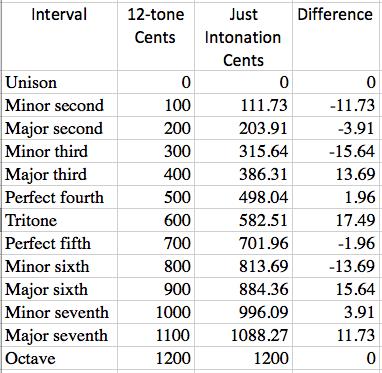Select the -3.91 difference cell
This screenshot has width=382, height=373.
pyautogui.click(x=337, y=128)
